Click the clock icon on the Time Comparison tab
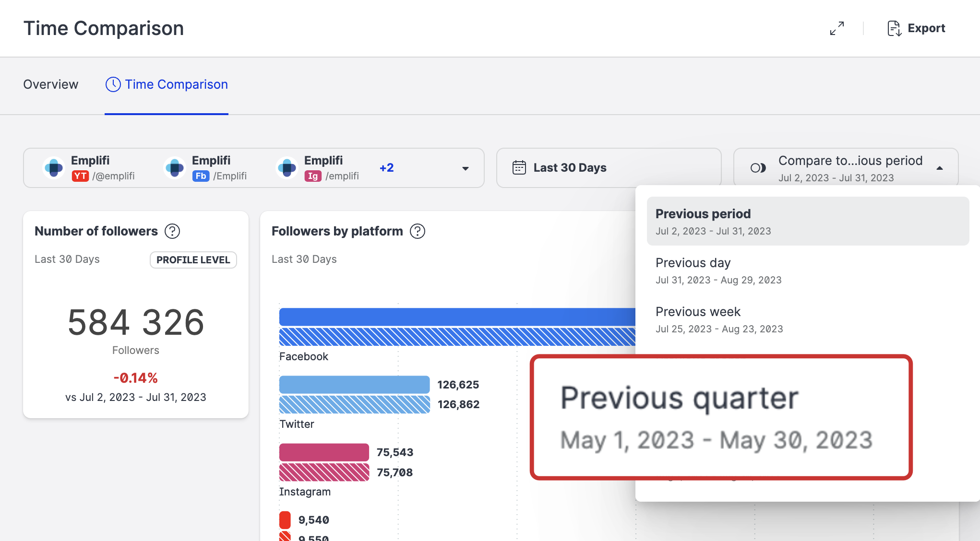 (x=113, y=84)
